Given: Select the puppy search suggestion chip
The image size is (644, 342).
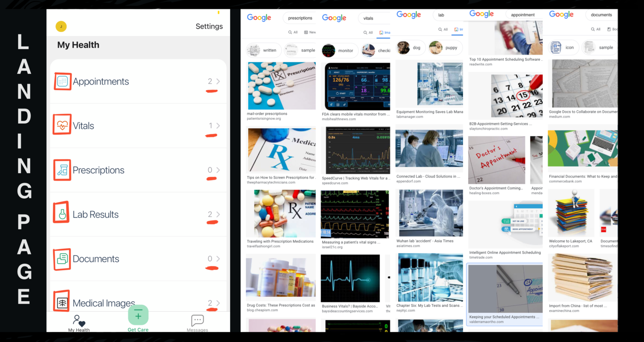Looking at the screenshot, I should coord(445,47).
